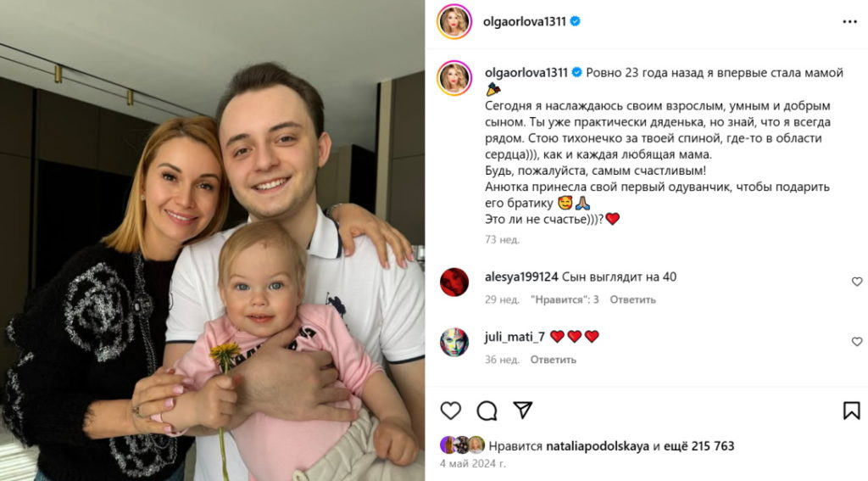The height and width of the screenshot is (481, 868).
Task: Open the three-dot more options menu
Action: [849, 21]
